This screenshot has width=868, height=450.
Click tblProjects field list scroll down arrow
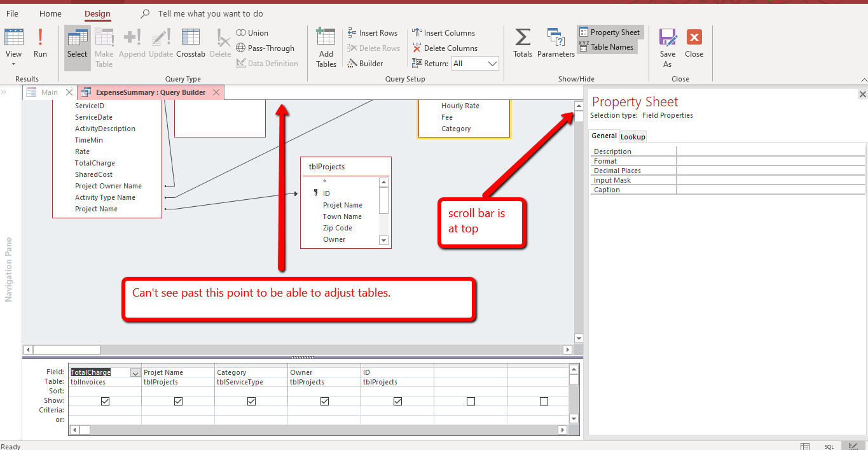383,240
